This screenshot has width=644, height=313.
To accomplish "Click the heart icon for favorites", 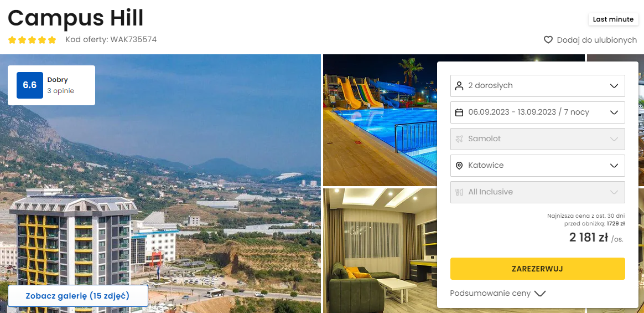I will point(548,40).
